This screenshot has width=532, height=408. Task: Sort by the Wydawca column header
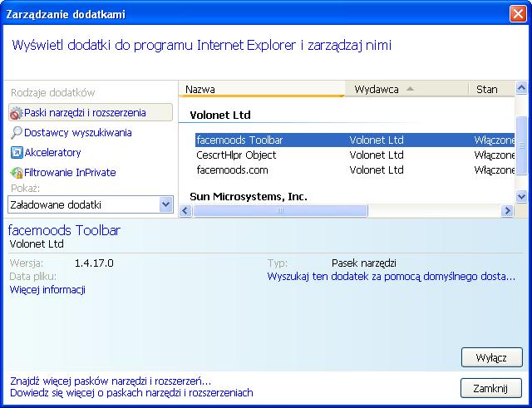coord(406,89)
